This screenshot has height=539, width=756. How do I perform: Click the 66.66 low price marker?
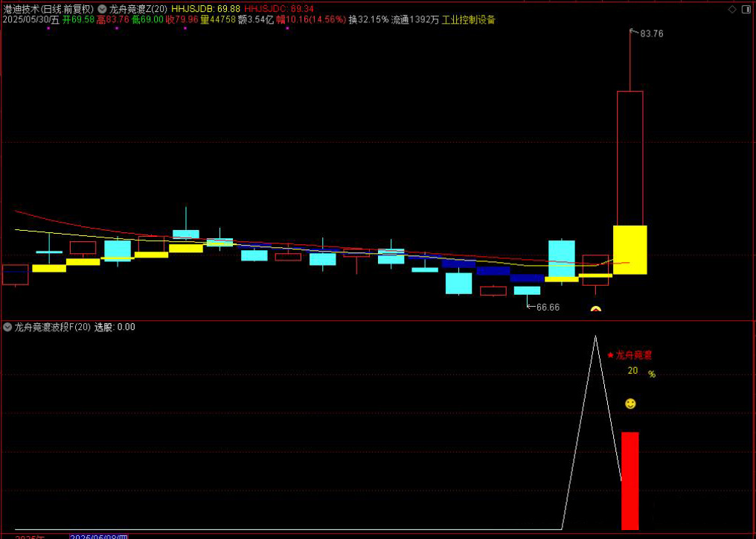[547, 307]
